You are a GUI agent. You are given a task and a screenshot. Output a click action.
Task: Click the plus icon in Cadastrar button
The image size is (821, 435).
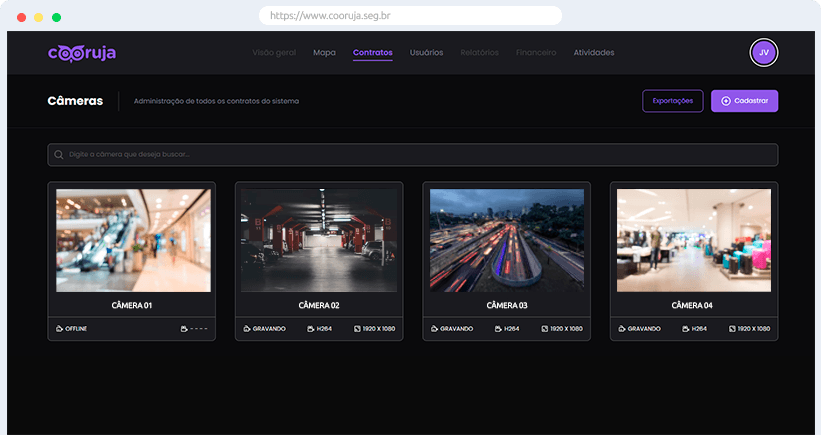point(726,101)
